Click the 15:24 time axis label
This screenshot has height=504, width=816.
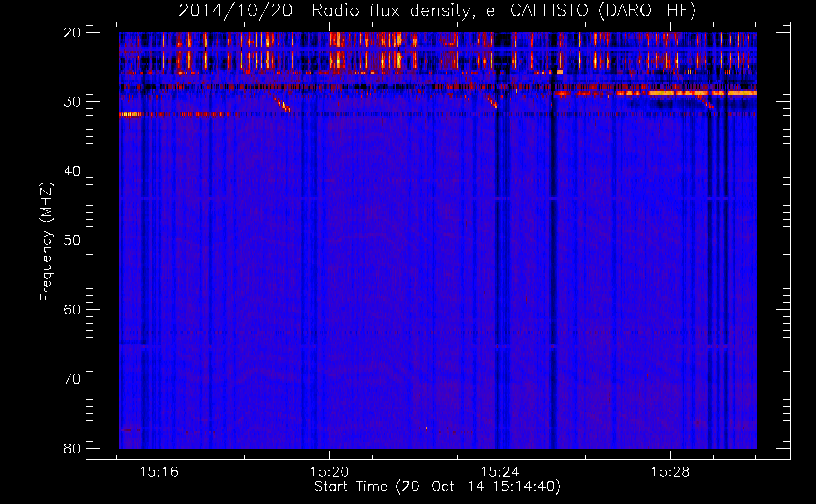pos(500,472)
